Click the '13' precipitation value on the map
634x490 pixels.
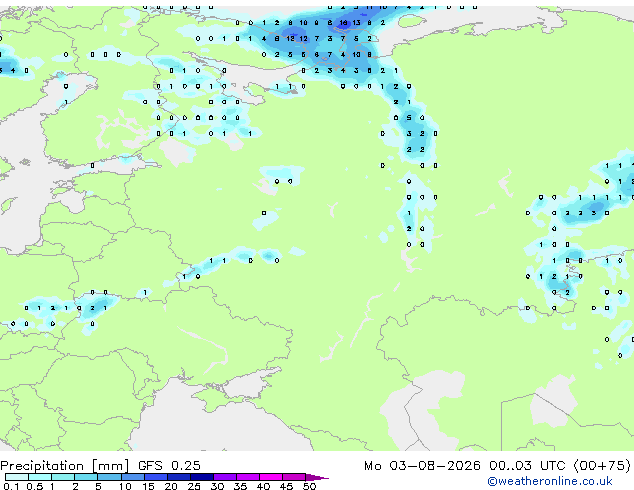click(x=356, y=23)
